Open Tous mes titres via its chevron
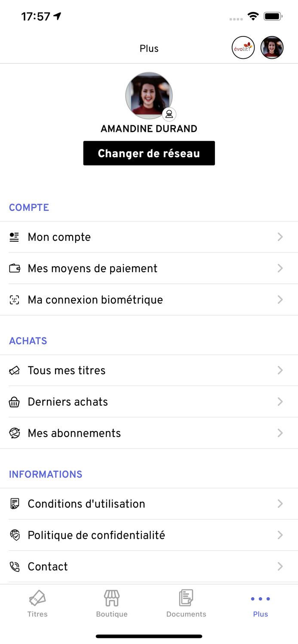 [280, 370]
